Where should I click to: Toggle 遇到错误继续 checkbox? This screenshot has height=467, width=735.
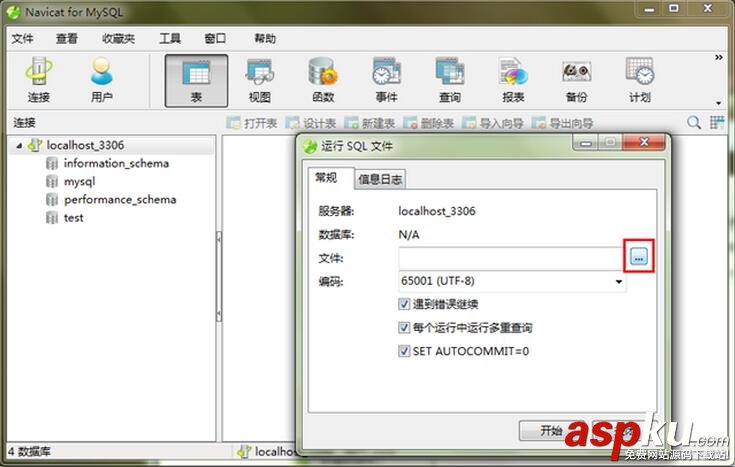tap(404, 304)
